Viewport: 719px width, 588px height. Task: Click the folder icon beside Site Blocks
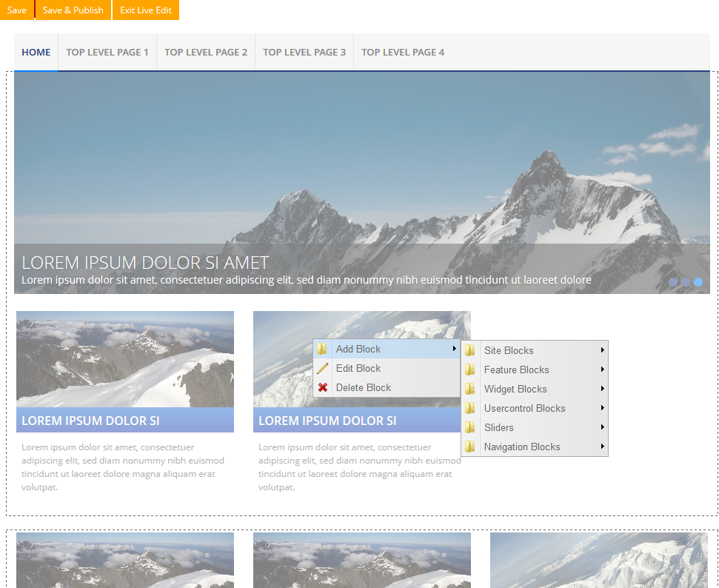470,350
